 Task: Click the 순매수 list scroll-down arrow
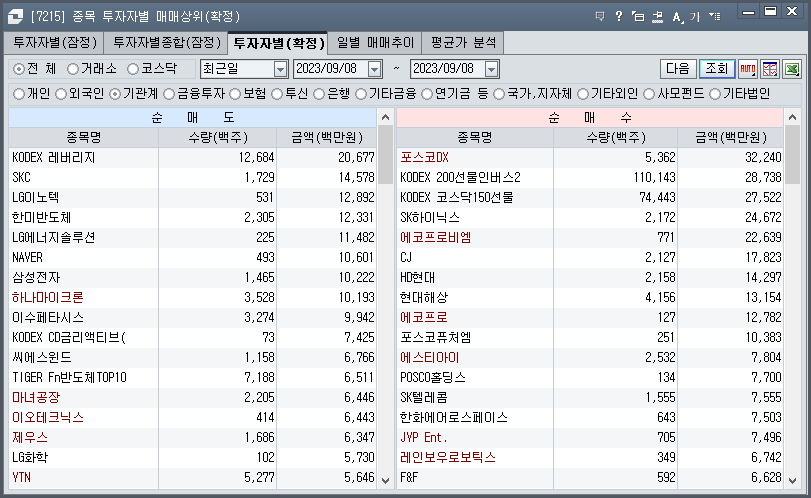[792, 480]
